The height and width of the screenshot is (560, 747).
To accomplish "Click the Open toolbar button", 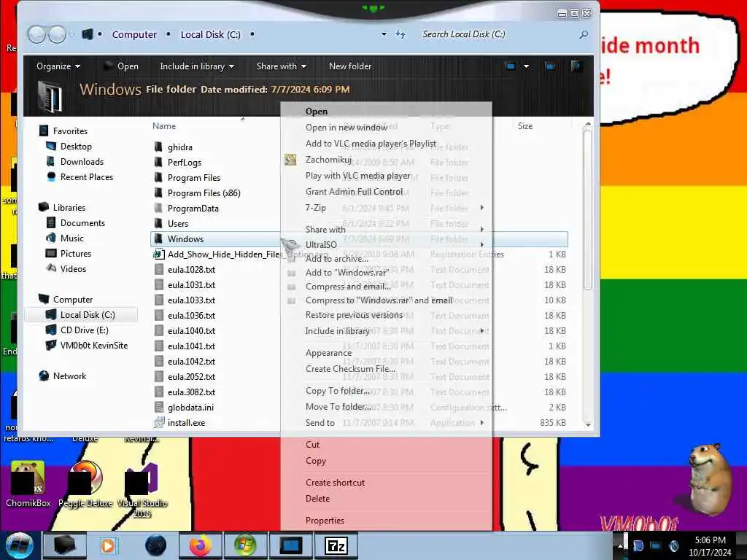I will point(122,66).
